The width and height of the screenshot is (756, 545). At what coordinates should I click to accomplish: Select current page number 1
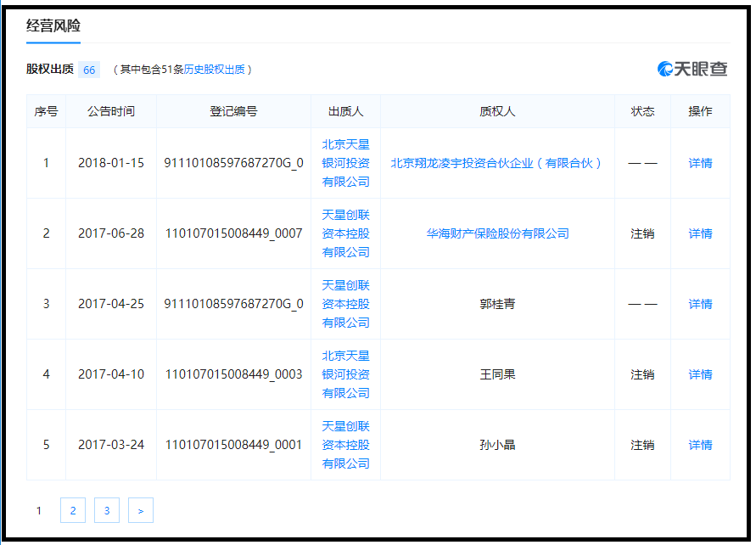39,510
